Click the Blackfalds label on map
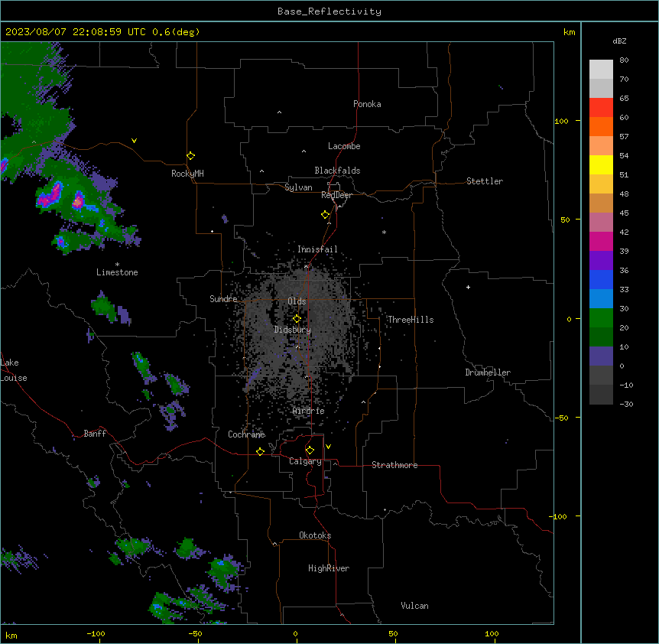The width and height of the screenshot is (659, 644). click(x=337, y=171)
